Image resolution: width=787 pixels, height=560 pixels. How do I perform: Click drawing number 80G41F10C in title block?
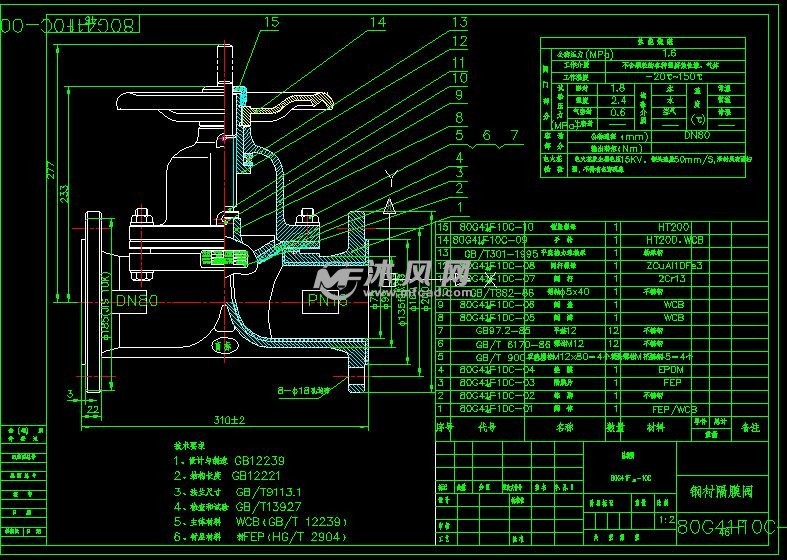(x=731, y=526)
